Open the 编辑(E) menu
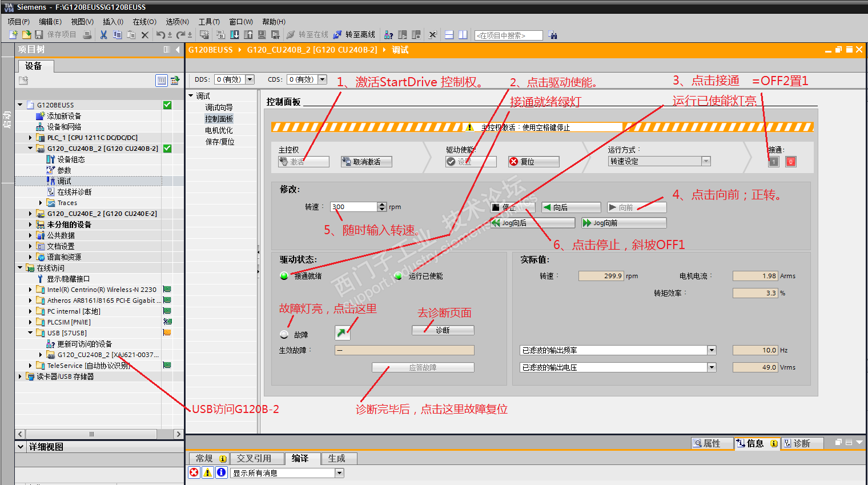Viewport: 868px width, 485px height. pos(50,22)
